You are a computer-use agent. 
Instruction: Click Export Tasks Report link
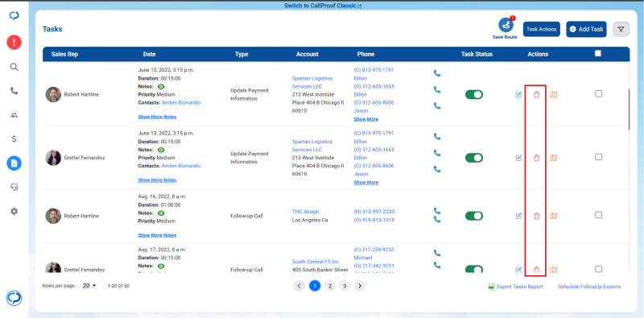515,287
